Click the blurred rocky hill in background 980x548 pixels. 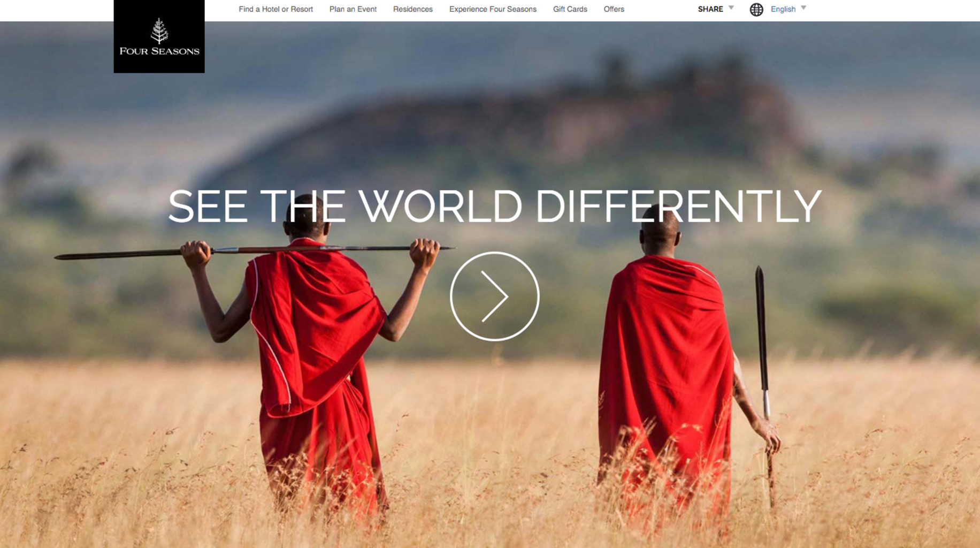click(535, 118)
